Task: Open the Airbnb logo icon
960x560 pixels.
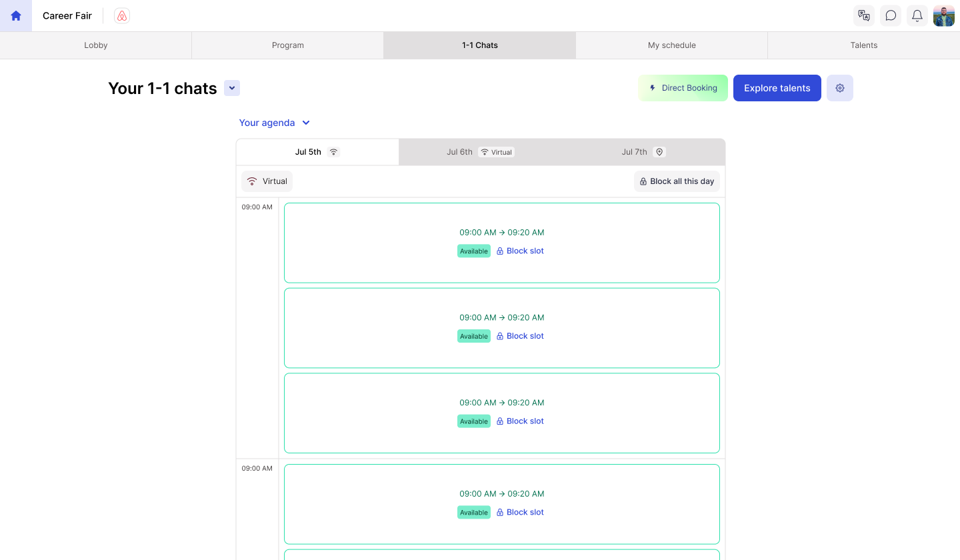Action: [122, 16]
